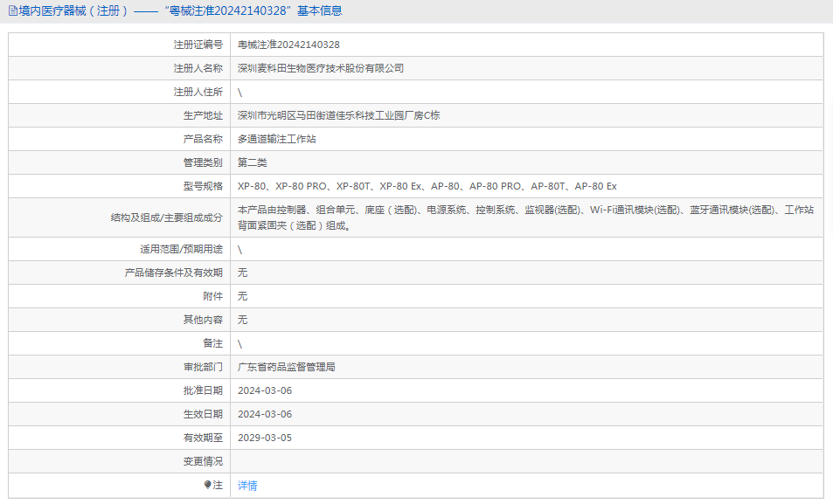This screenshot has height=504, width=833.
Task: Click the 审批部门 label
Action: 203,367
